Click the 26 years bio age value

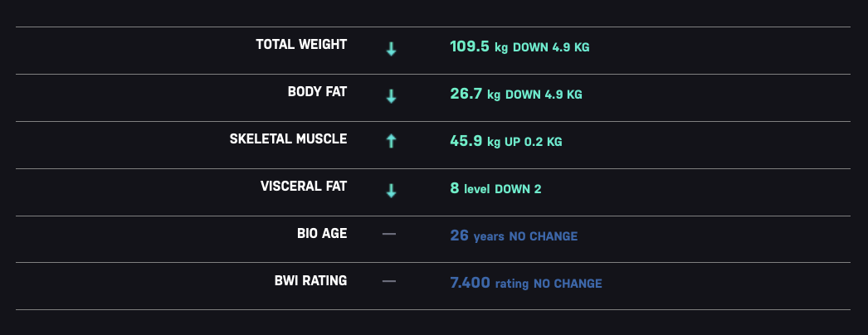(477, 236)
